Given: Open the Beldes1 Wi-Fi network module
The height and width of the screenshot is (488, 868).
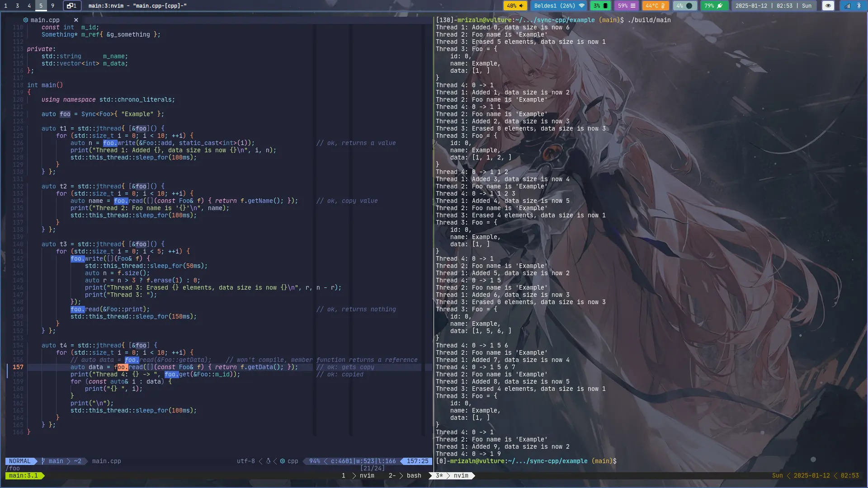Looking at the screenshot, I should pyautogui.click(x=559, y=6).
